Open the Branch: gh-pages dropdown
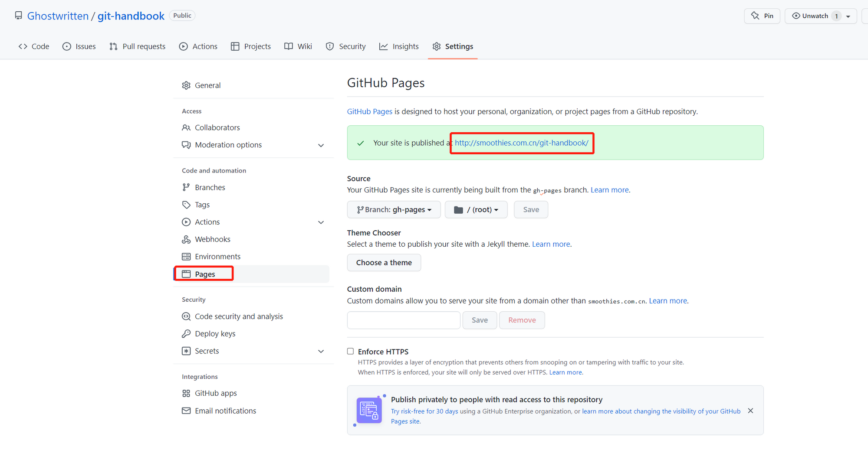Screen dimensions: 868x450 [394, 210]
